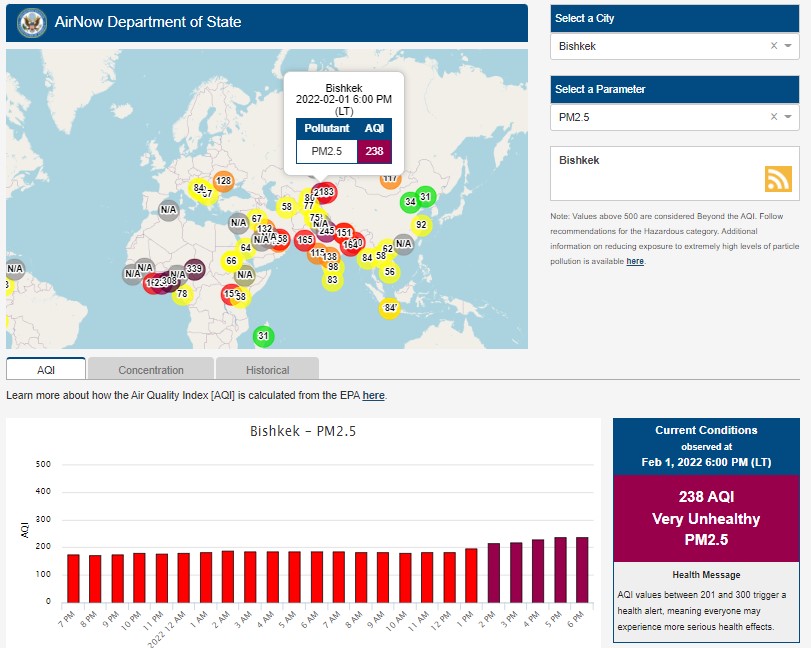Click the yellow 92 AQI map marker
The image size is (811, 648).
[421, 225]
